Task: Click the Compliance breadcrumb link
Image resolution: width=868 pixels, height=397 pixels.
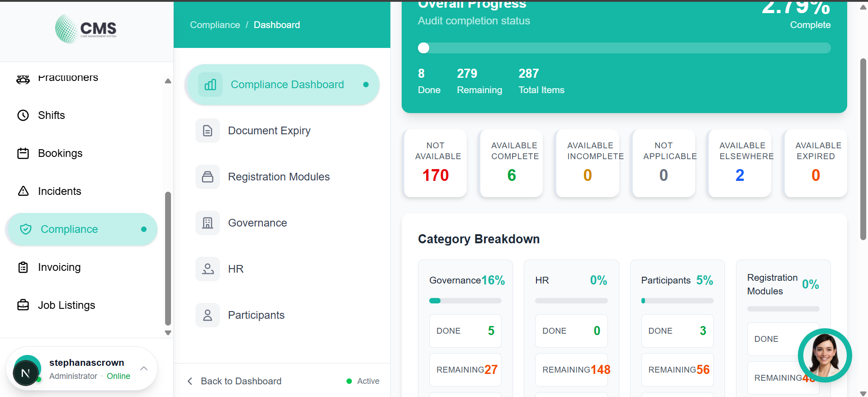Action: pos(215,25)
